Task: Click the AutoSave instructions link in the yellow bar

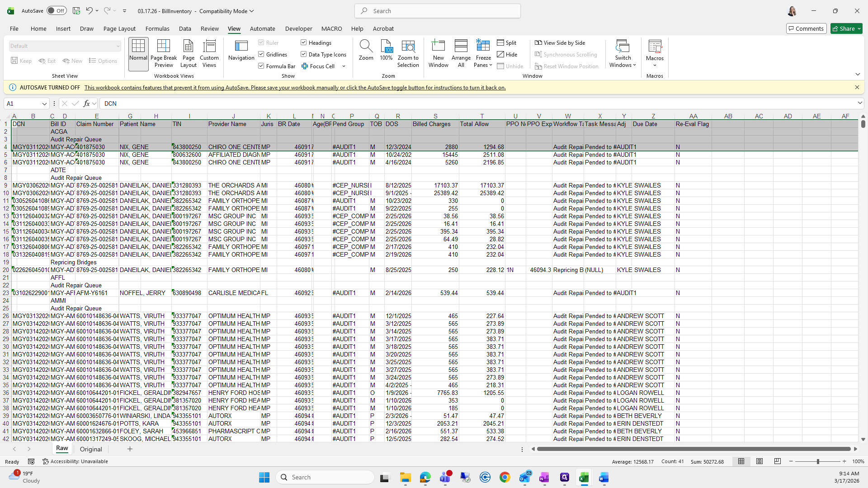Action: 295,88
